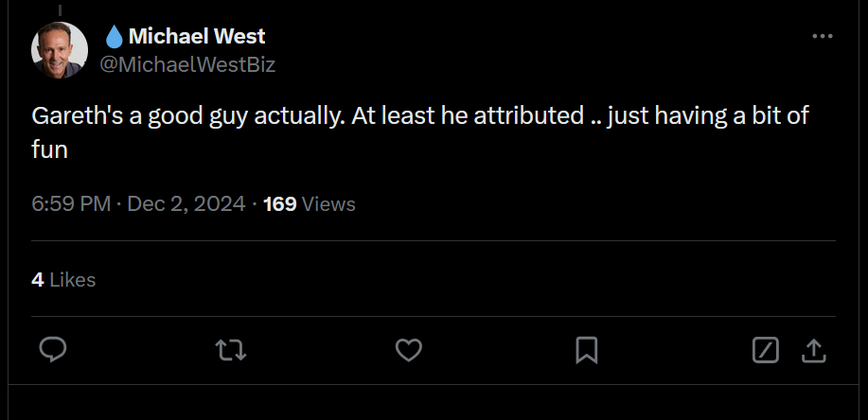The width and height of the screenshot is (868, 420).
Task: Like the tweet with the heart icon
Action: coord(408,351)
